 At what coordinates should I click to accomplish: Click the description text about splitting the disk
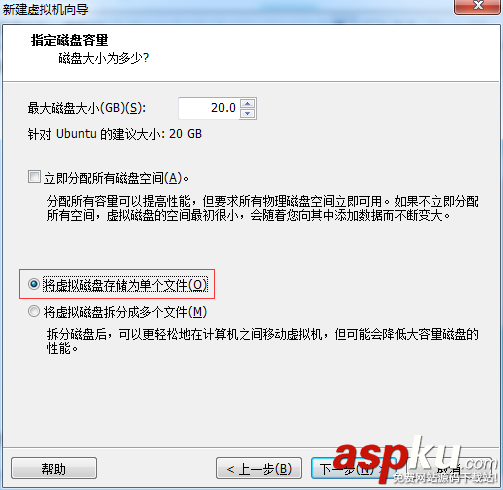click(263, 341)
